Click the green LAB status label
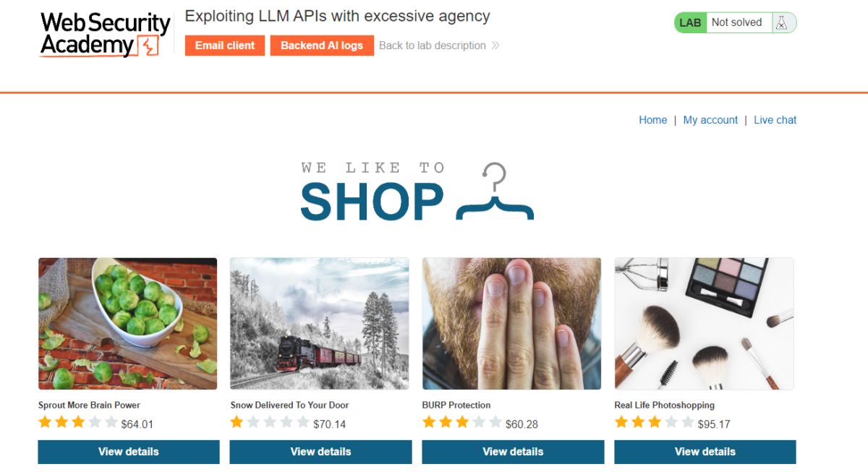868x472 pixels. coord(690,22)
